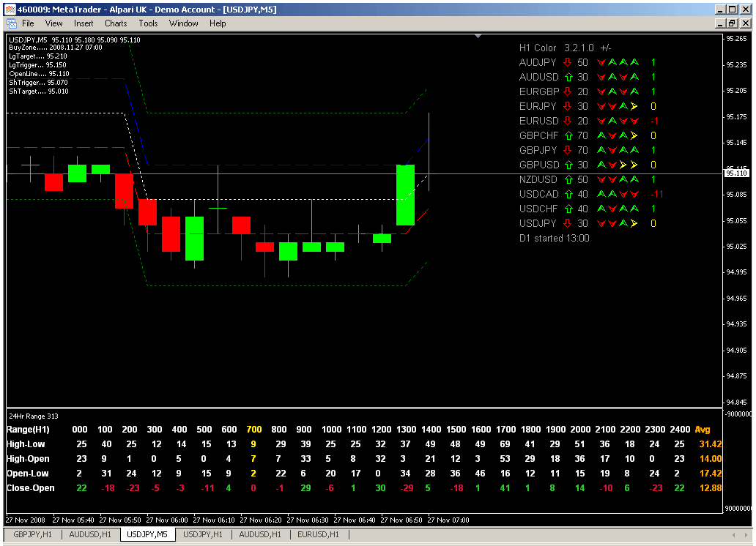Click the '27 Nov 06:00' time axis label

pos(167,520)
